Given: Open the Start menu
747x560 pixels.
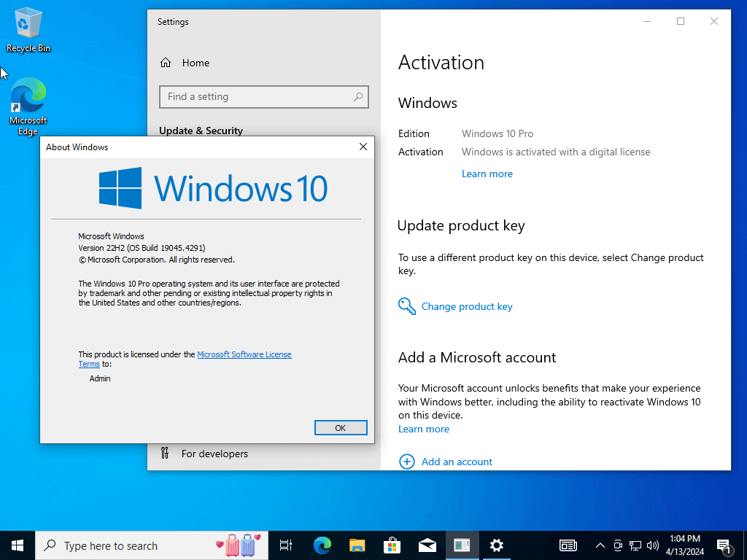Looking at the screenshot, I should point(18,545).
